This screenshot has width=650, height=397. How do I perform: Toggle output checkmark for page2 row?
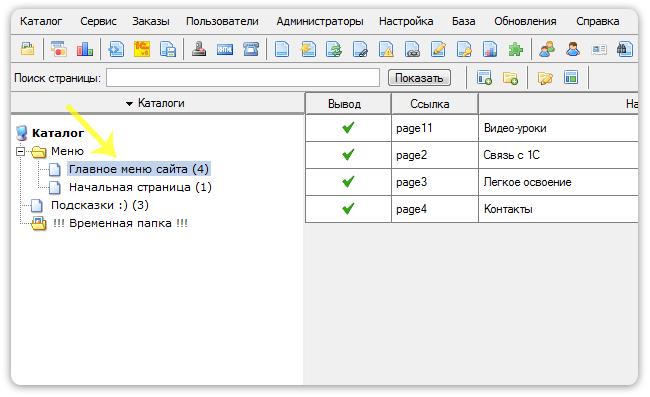pos(348,155)
